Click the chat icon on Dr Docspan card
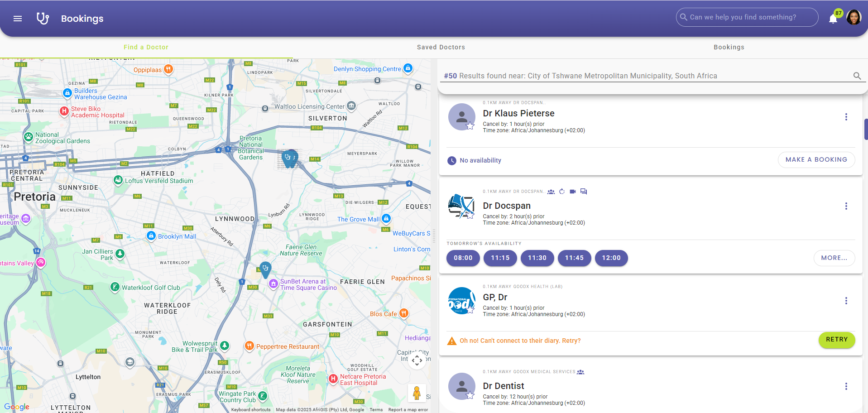 click(x=584, y=192)
